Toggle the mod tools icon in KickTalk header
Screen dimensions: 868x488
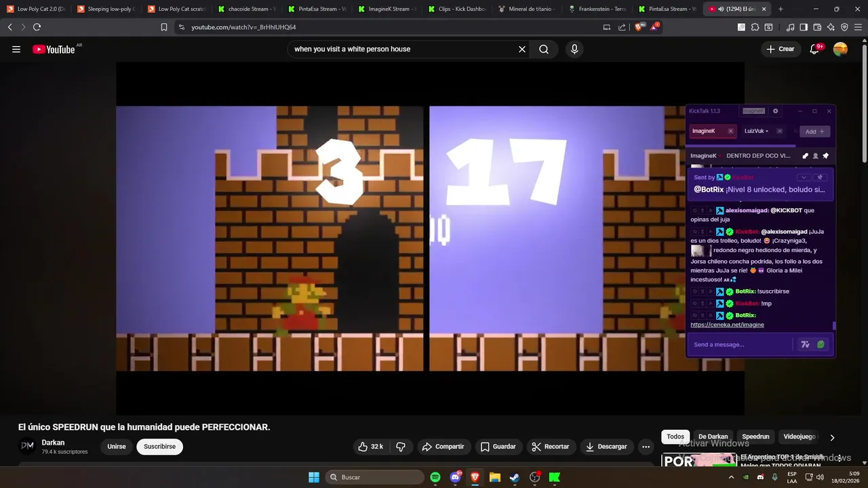(x=805, y=156)
